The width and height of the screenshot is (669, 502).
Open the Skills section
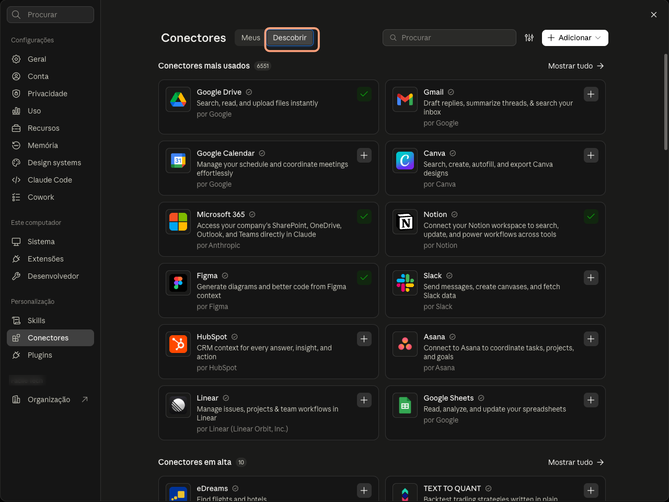50,320
